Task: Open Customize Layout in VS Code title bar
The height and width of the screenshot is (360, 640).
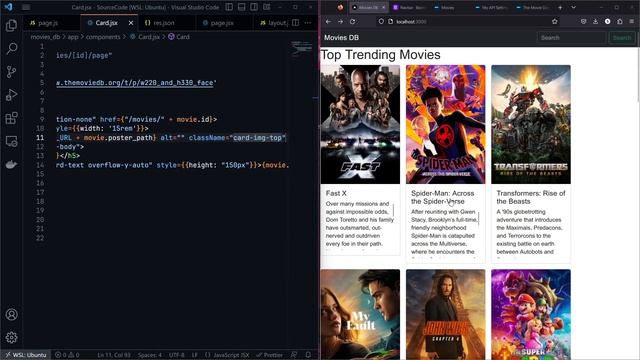Action: [267, 7]
